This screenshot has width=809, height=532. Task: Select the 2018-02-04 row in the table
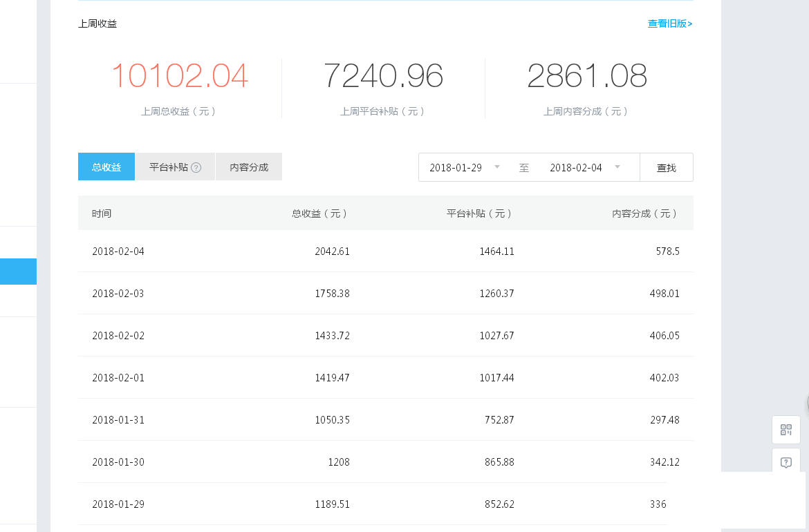click(x=385, y=251)
